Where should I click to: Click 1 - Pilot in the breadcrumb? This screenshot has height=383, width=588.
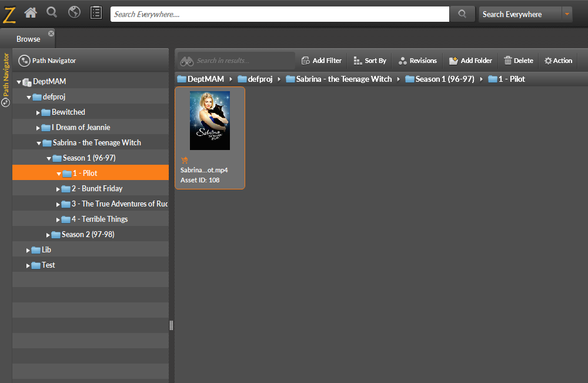pyautogui.click(x=507, y=79)
